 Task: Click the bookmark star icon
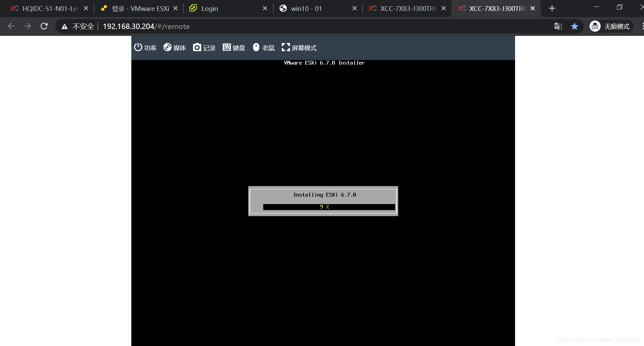click(x=574, y=26)
